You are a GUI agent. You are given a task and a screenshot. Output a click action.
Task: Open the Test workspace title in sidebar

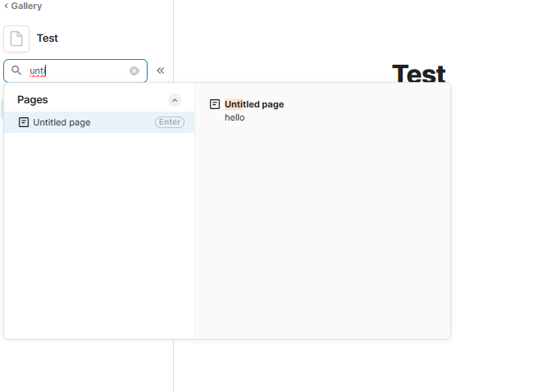(x=48, y=39)
